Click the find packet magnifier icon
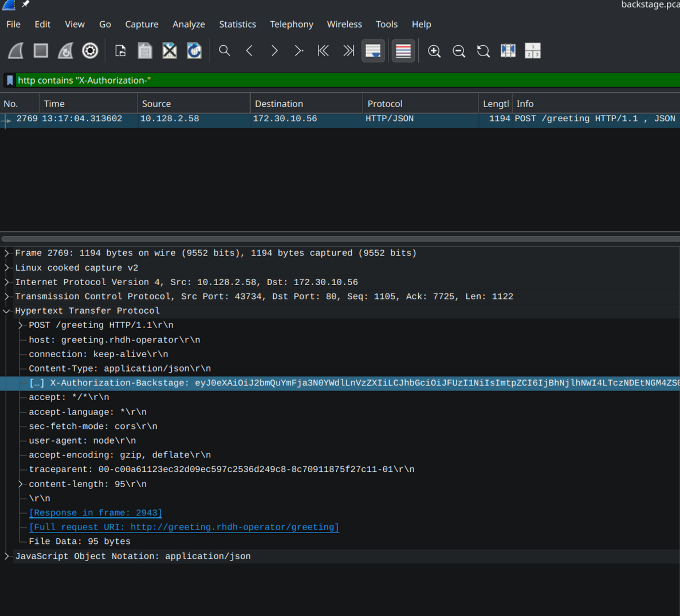Image resolution: width=680 pixels, height=616 pixels. [225, 51]
